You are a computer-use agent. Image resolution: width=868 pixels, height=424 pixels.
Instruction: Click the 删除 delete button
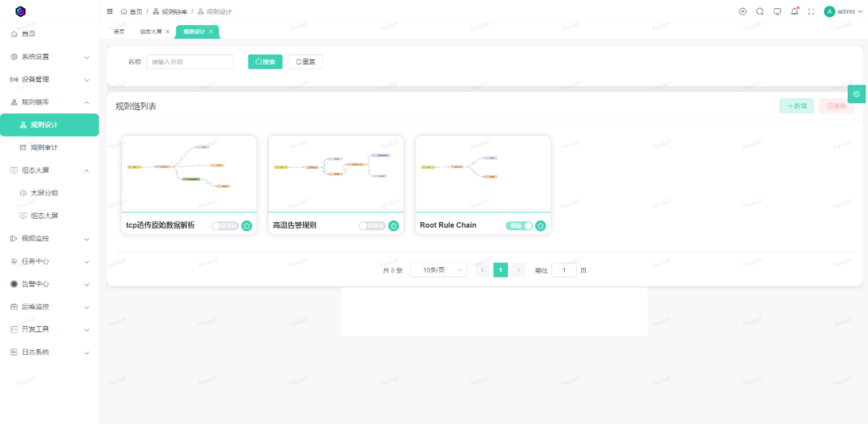(x=837, y=106)
